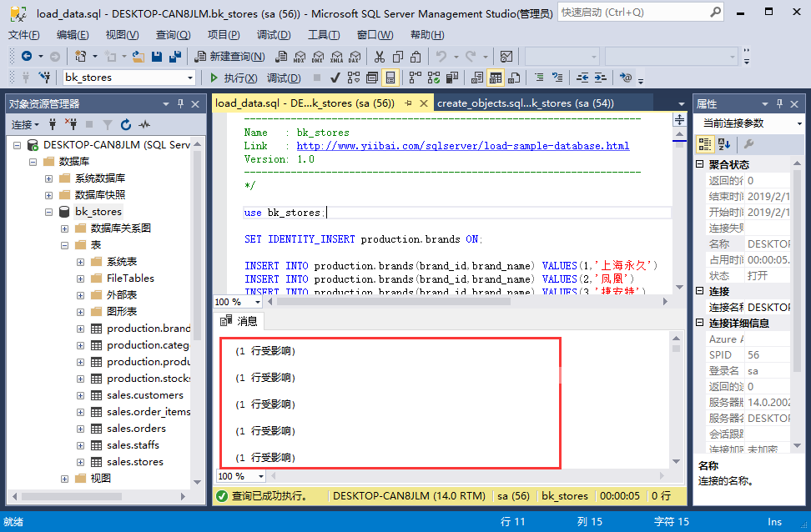Image resolution: width=811 pixels, height=532 pixels.
Task: Toggle alphabetical sort in Properties panel
Action: [724, 144]
